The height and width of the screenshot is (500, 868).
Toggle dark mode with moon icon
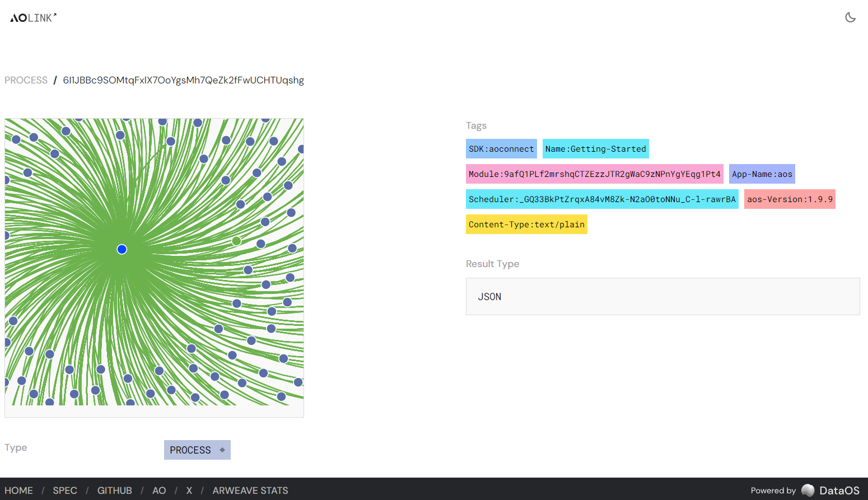850,17
